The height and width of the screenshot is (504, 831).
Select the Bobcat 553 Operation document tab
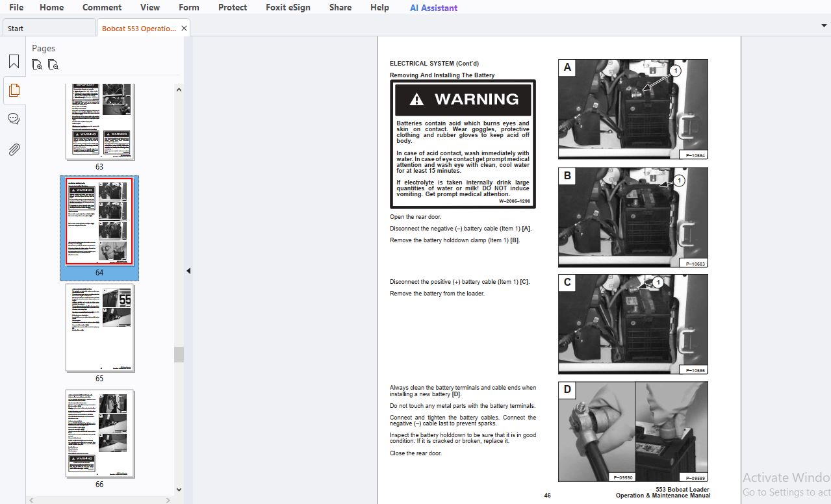click(138, 29)
